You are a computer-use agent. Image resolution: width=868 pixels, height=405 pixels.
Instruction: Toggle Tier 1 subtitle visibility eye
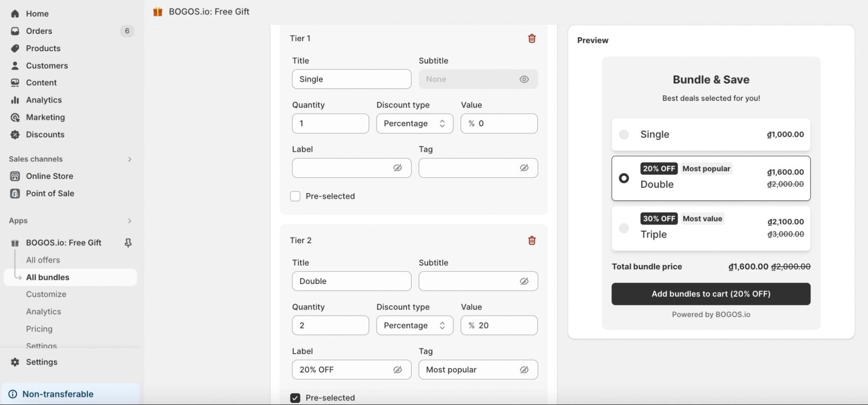[x=524, y=79]
